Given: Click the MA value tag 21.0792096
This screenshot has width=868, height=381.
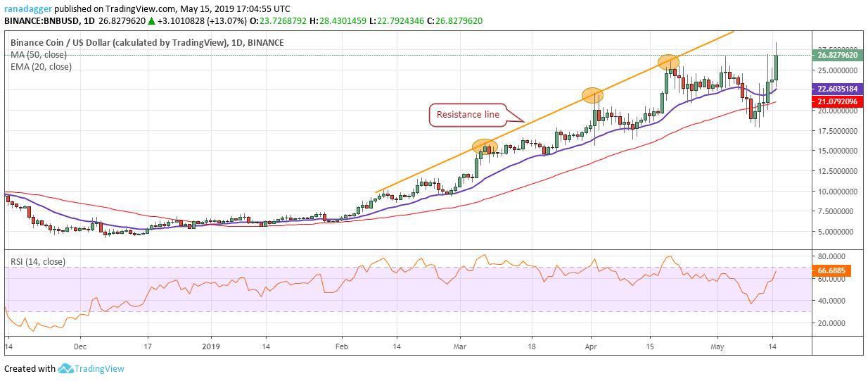Looking at the screenshot, I should point(837,101).
